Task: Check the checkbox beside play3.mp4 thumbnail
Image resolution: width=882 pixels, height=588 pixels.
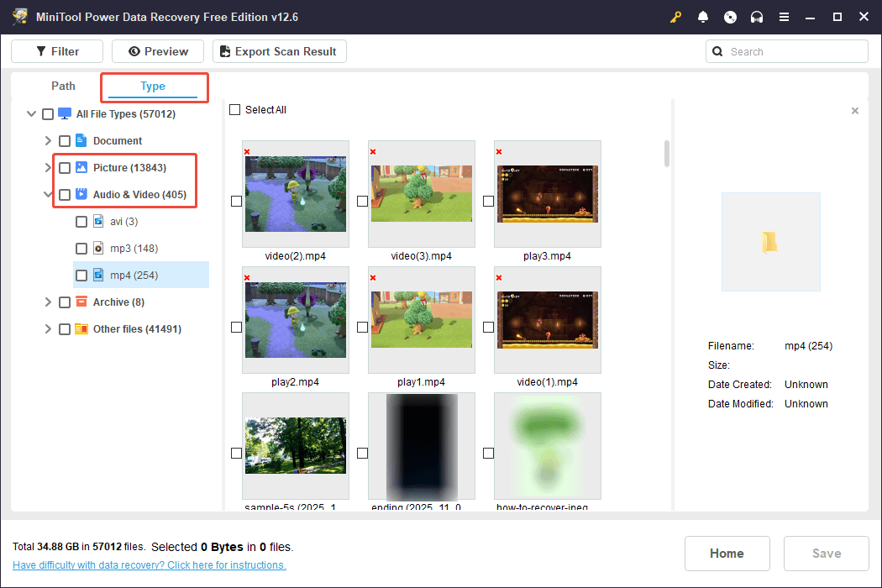Action: click(488, 201)
